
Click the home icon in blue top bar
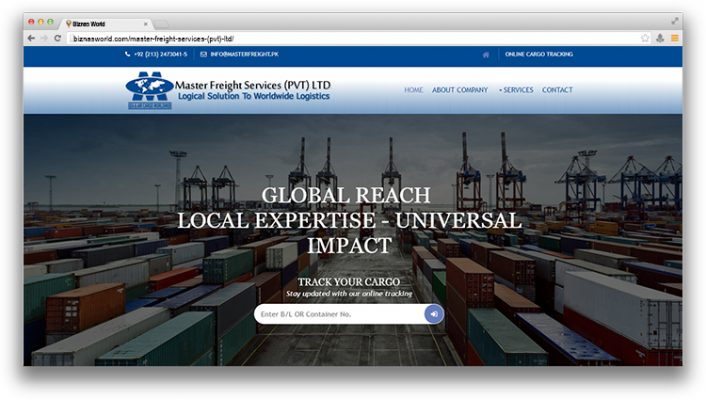coord(486,55)
